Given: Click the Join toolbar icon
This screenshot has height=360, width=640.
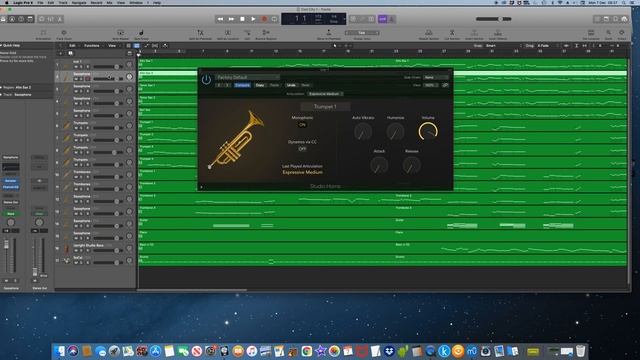Looking at the screenshot, I should 247,34.
